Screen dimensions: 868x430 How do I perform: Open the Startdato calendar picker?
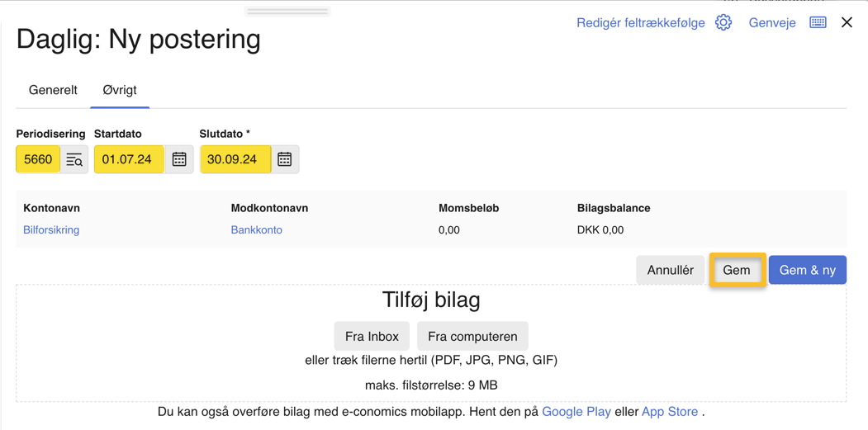[x=179, y=159]
